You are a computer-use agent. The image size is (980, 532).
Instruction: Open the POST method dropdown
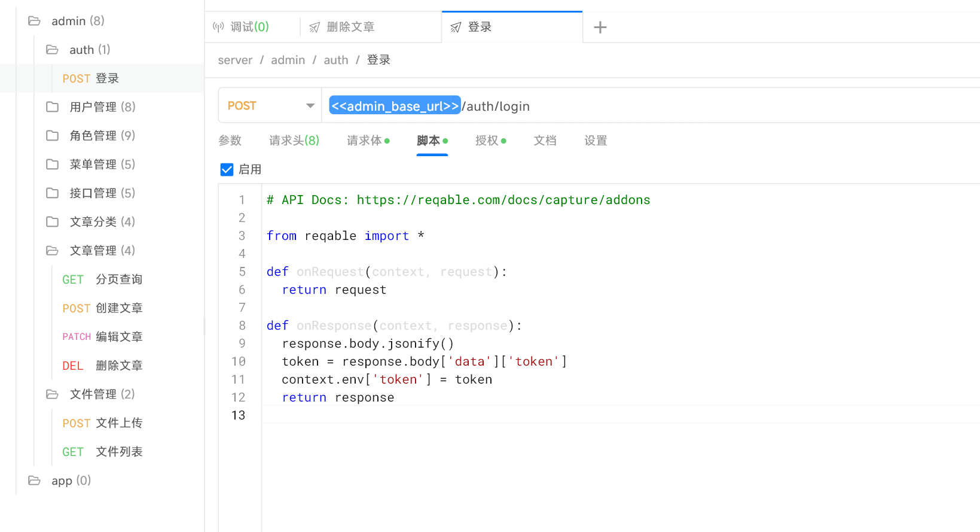pos(270,106)
